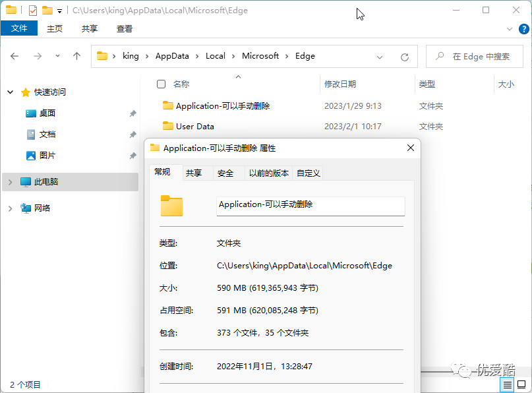This screenshot has height=393, width=532.
Task: Switch to large icons view
Action: (x=521, y=385)
